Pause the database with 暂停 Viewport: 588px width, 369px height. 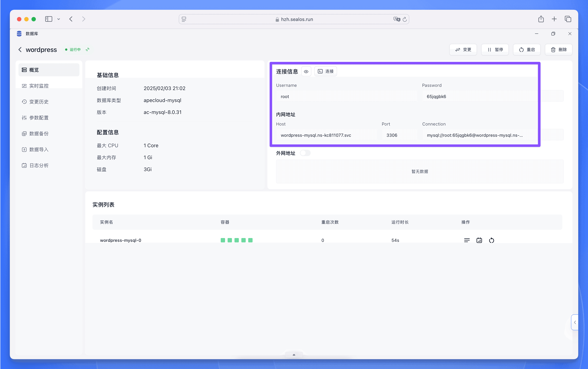pos(495,50)
